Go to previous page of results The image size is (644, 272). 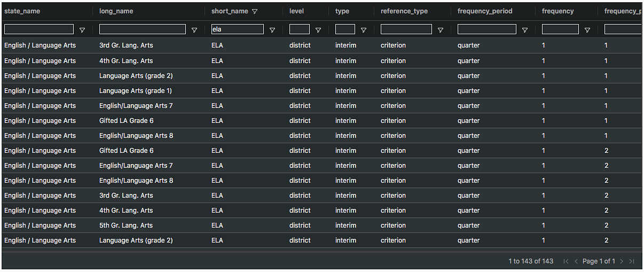[576, 261]
